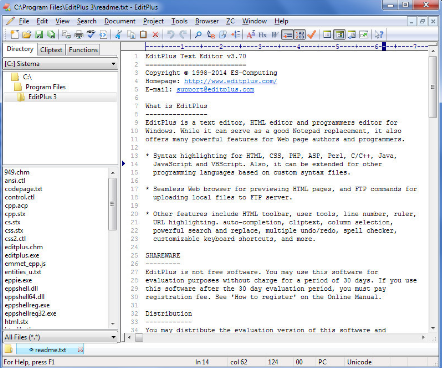Create a new document from the toolbar
This screenshot has height=368, width=442.
click(15, 34)
